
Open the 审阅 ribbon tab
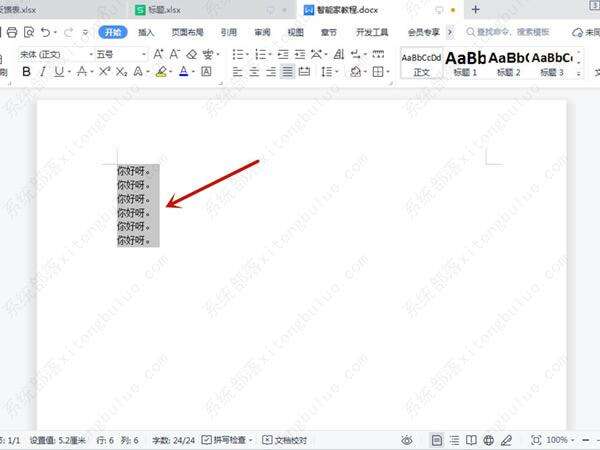tap(262, 33)
